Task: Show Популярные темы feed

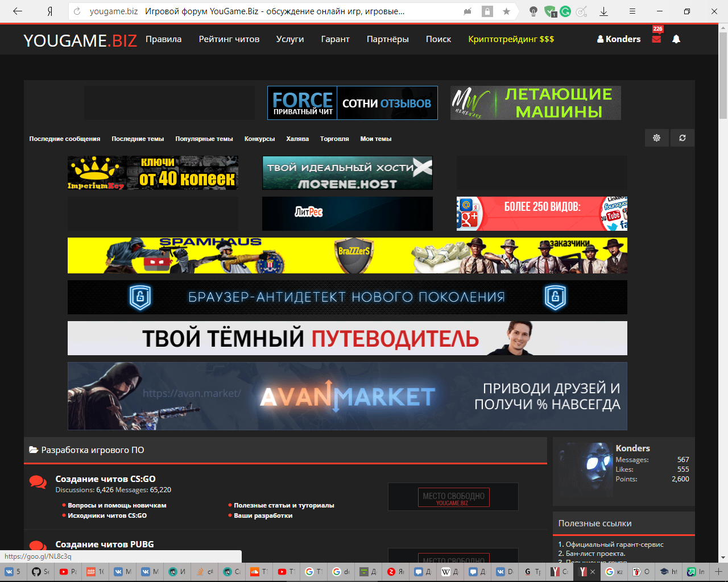Action: click(x=204, y=139)
